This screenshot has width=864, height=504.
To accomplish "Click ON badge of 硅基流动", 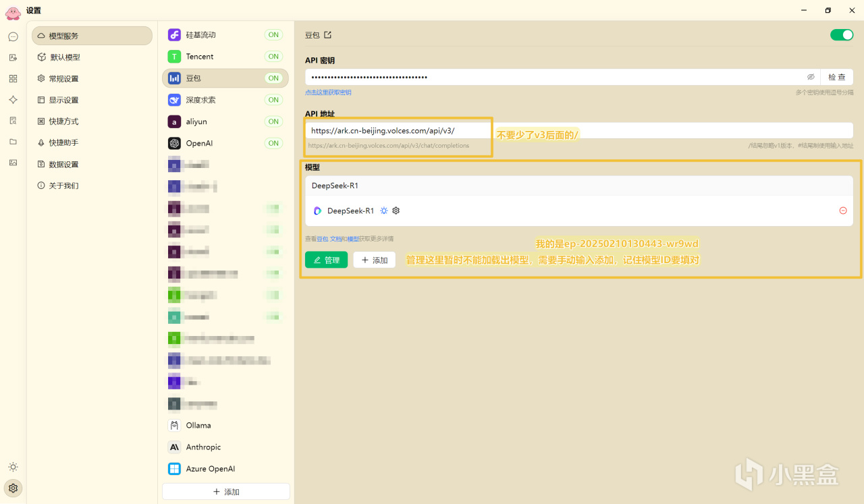I will tap(273, 35).
